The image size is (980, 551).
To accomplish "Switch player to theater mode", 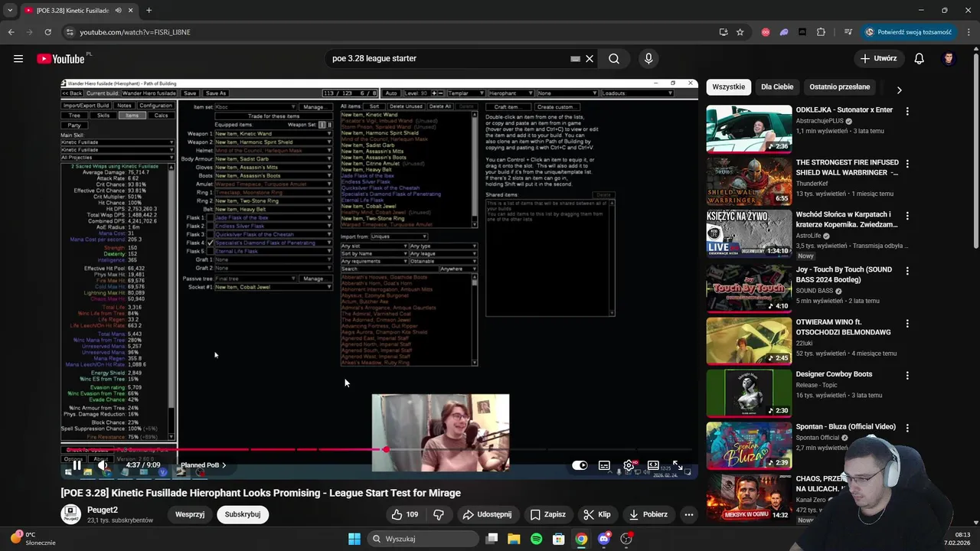I will (x=653, y=465).
